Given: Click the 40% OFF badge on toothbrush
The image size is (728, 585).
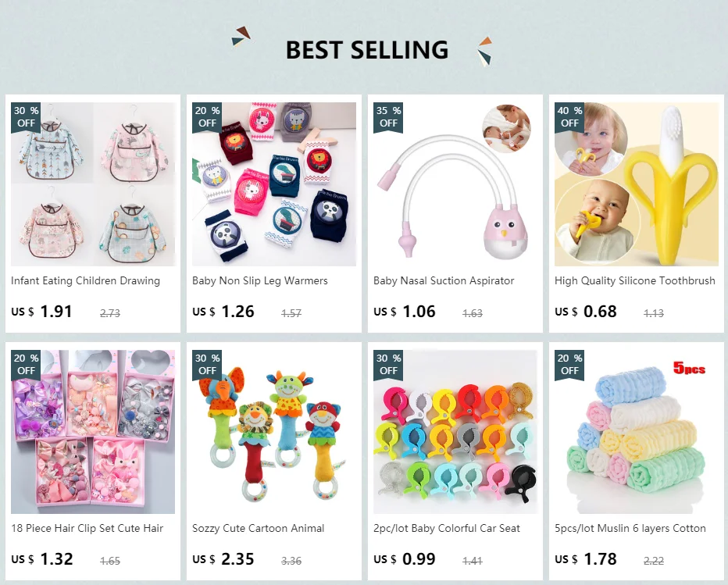Looking at the screenshot, I should pos(569,117).
